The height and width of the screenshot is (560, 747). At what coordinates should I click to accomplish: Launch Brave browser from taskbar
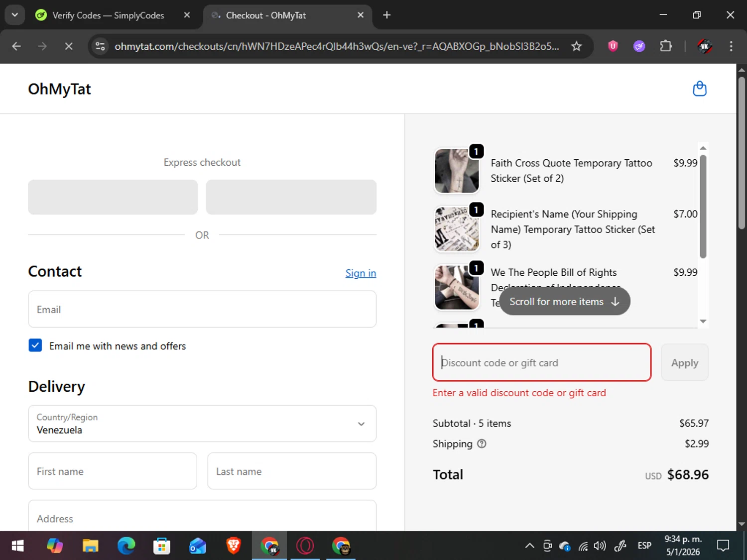click(x=234, y=546)
